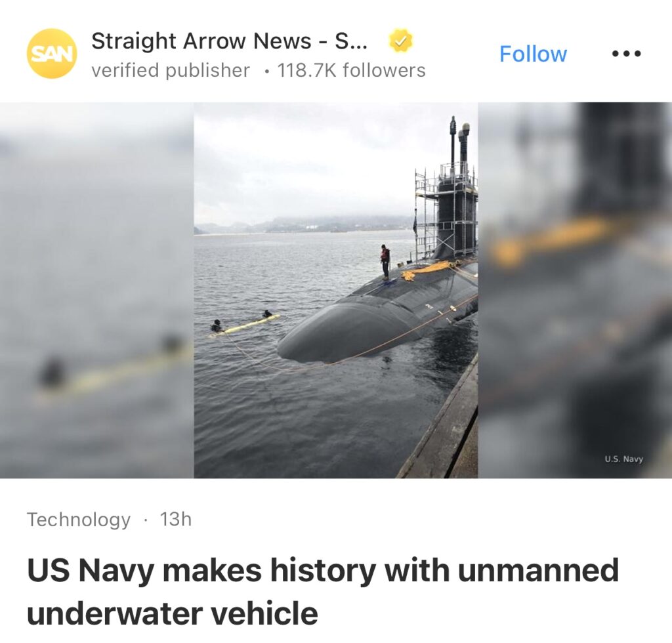Select the Technology category label

pyautogui.click(x=79, y=520)
